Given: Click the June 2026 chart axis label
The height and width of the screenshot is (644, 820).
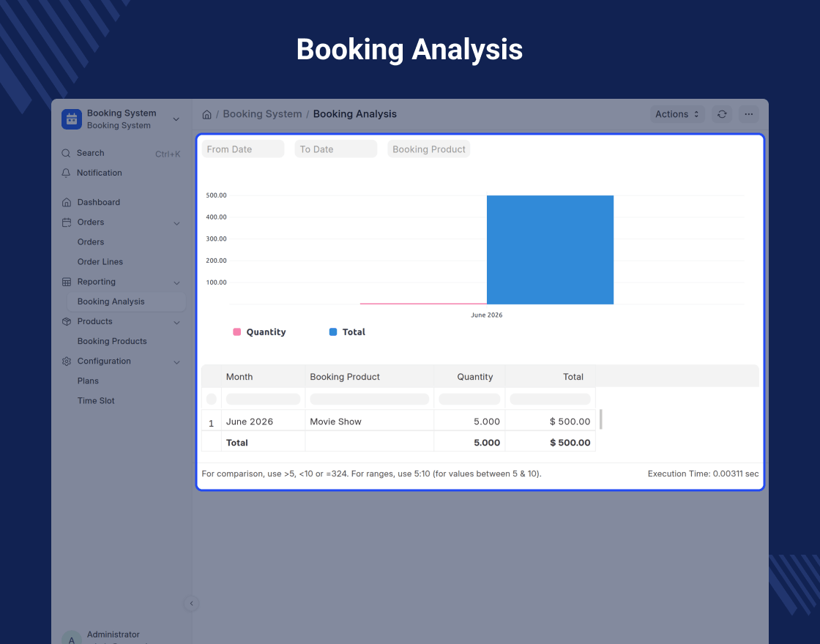Looking at the screenshot, I should point(486,315).
